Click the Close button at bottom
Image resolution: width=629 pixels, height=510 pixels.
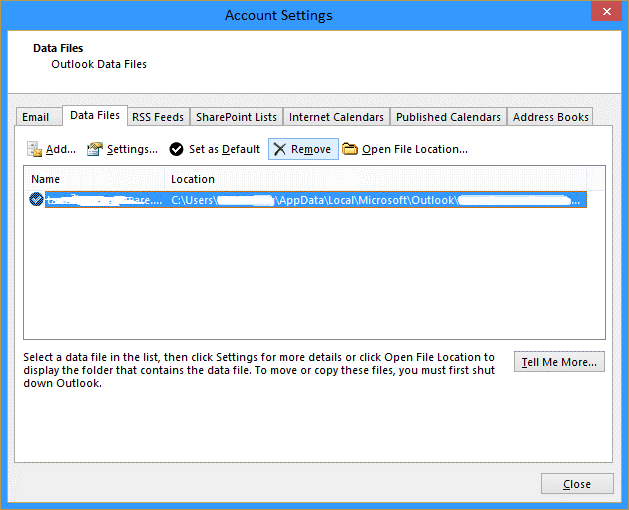point(577,484)
